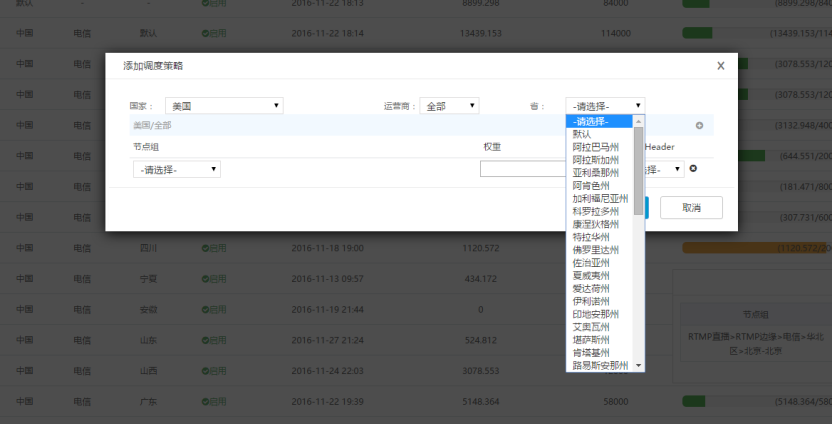
Task: Click value 114000 in table
Action: pos(616,33)
